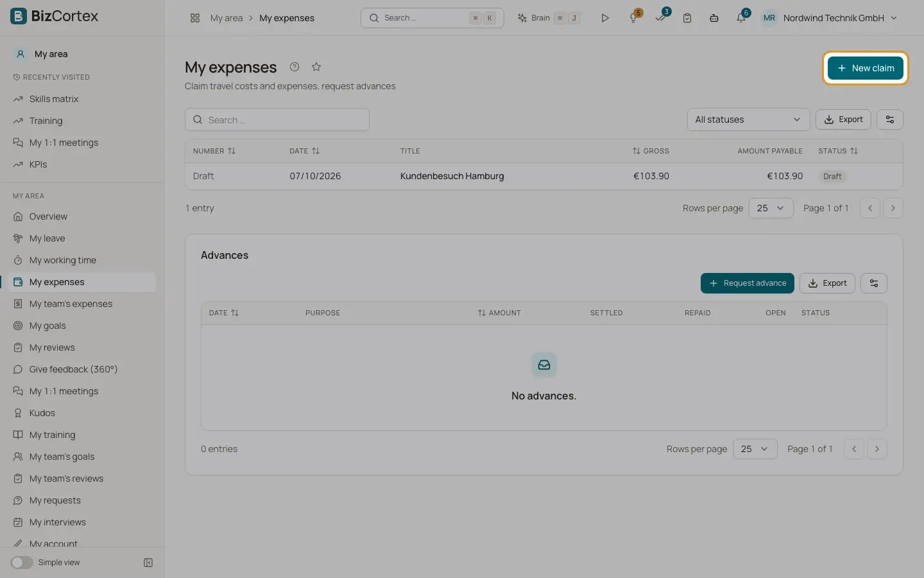
Task: Open the Kundenbesuch Hamburg claim title
Action: coord(452,176)
